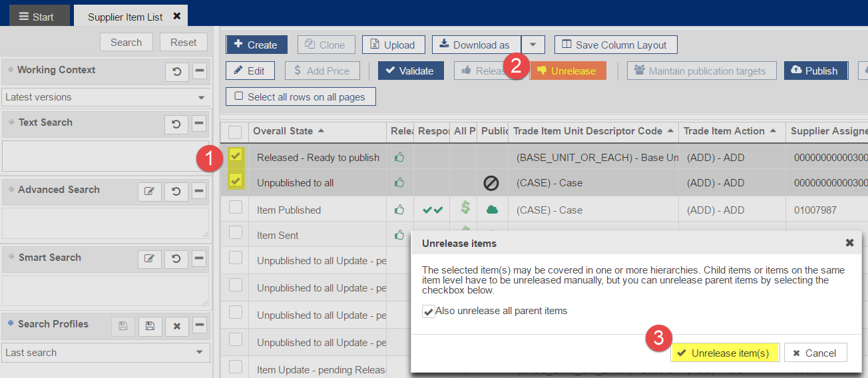Collapse the Text Search section
868x378 pixels.
199,124
